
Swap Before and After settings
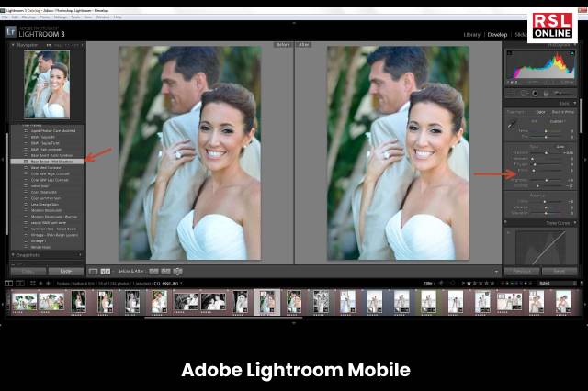(x=177, y=271)
